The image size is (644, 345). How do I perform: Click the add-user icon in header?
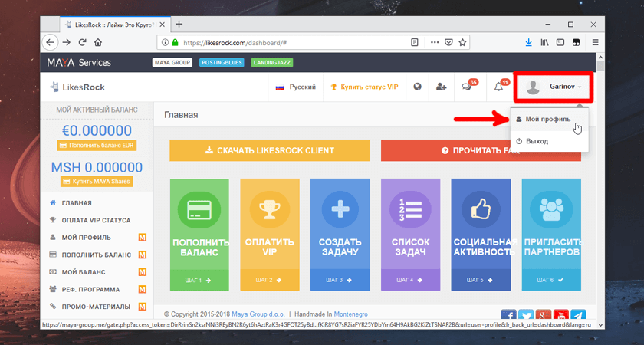(x=441, y=87)
